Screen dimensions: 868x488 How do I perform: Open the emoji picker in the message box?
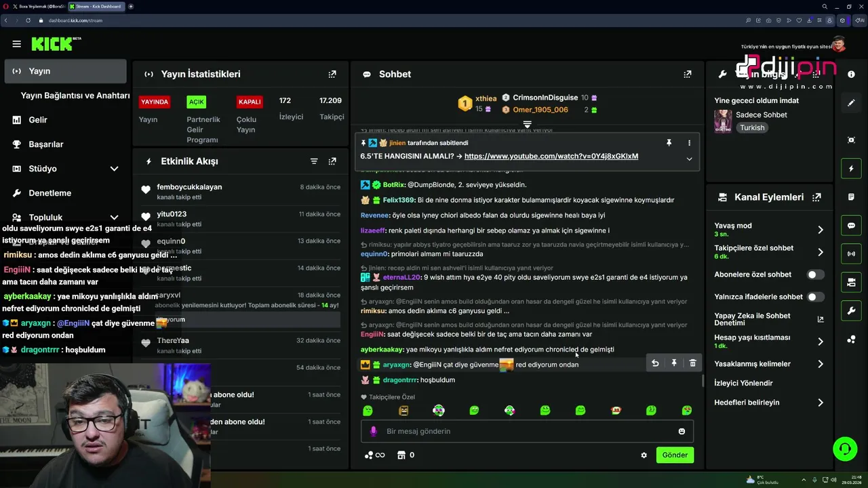pyautogui.click(x=682, y=431)
